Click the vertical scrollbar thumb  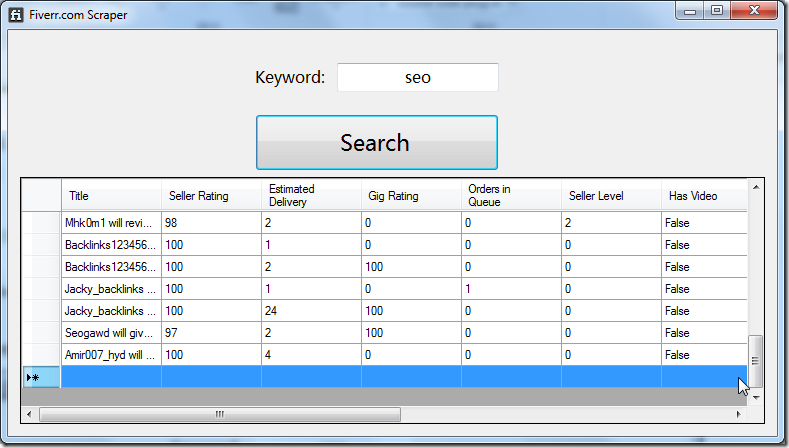coord(755,360)
